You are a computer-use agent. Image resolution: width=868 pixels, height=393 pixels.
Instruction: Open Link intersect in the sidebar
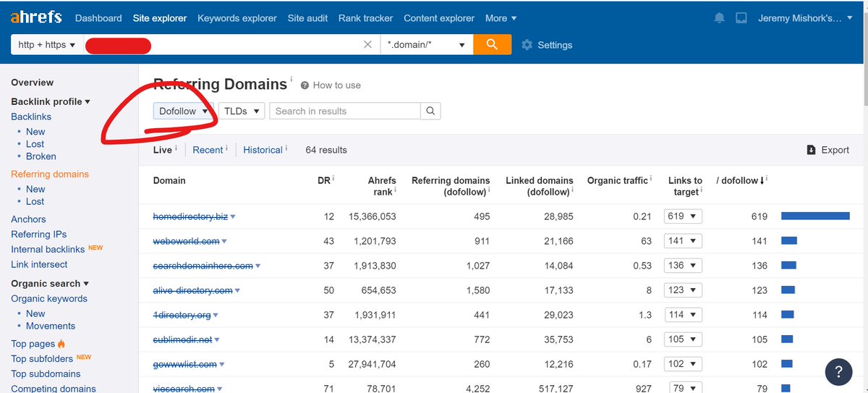[39, 265]
